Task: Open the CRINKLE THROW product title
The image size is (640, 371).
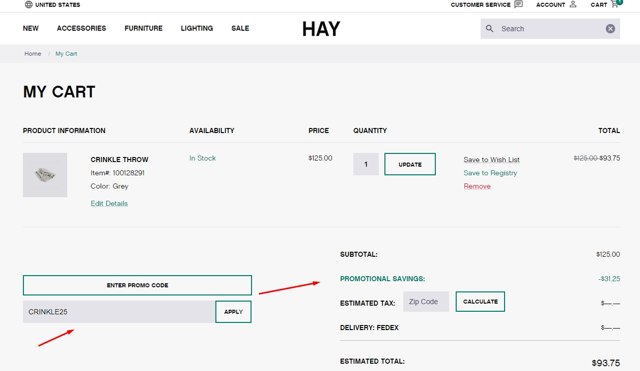Action: point(119,159)
